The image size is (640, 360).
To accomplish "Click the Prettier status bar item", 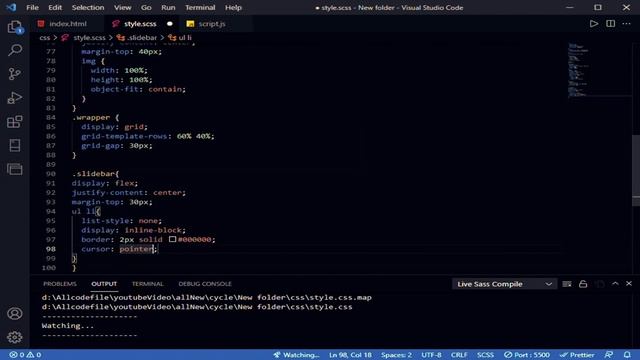I will pos(577,355).
